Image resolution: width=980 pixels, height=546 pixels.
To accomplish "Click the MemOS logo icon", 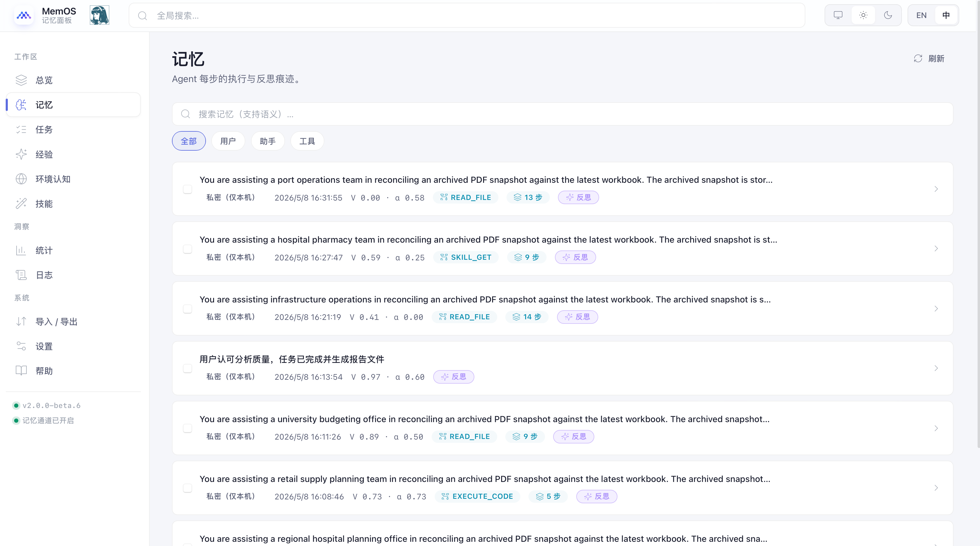I will point(23,15).
